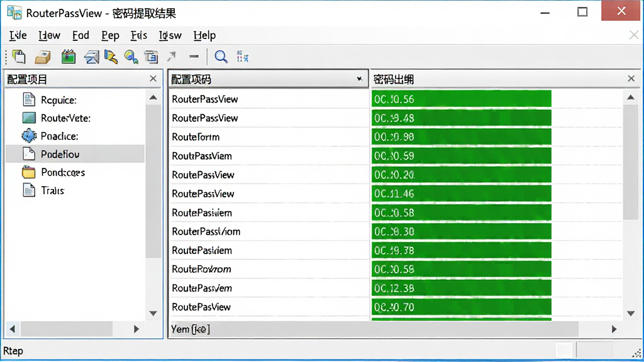Open the second menu bar item
Image resolution: width=644 pixels, height=362 pixels.
(x=49, y=35)
